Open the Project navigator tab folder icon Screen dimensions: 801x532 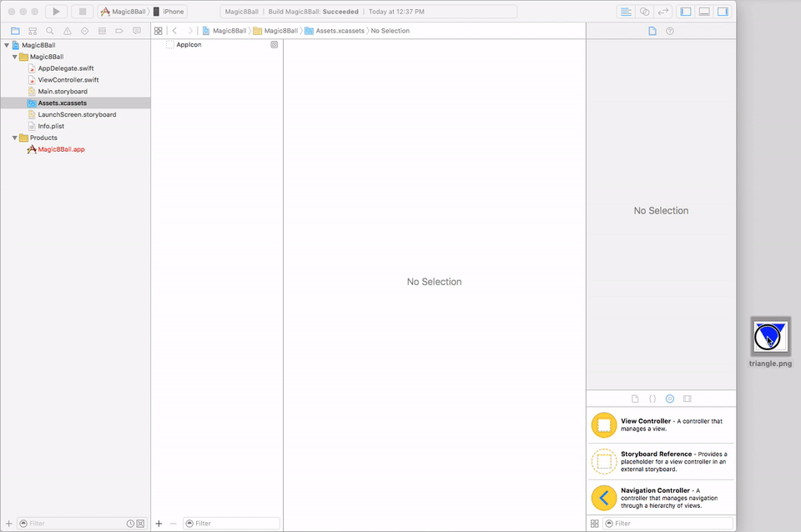pos(15,31)
